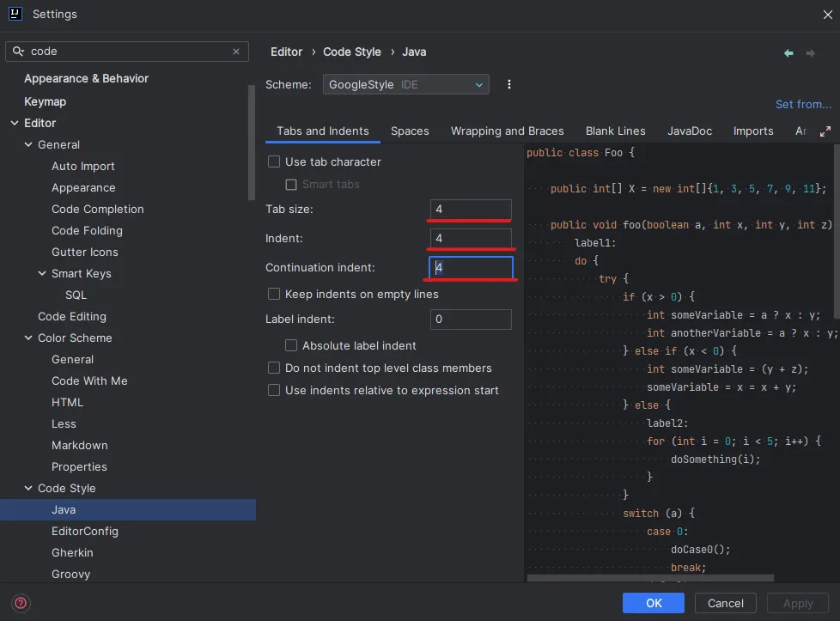
Task: Click the forward navigation arrow
Action: click(810, 53)
